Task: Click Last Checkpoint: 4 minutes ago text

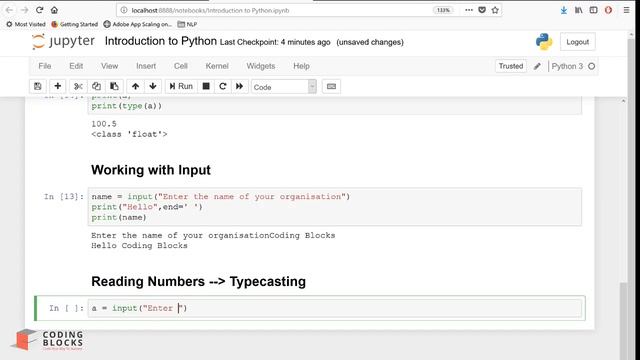Action: [275, 42]
